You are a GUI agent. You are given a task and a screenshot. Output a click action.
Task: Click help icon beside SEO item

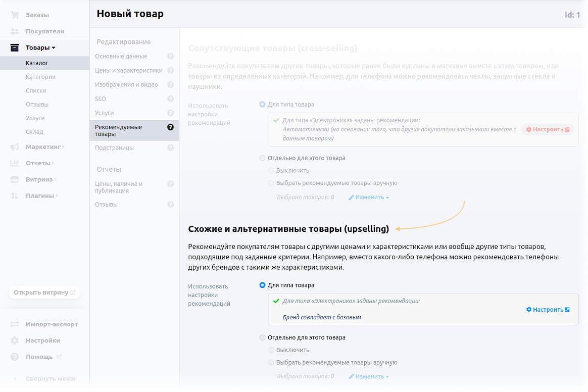(170, 99)
